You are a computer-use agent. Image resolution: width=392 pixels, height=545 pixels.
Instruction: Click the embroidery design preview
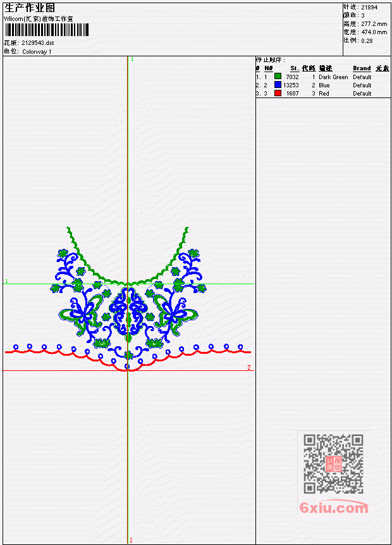pyautogui.click(x=128, y=299)
